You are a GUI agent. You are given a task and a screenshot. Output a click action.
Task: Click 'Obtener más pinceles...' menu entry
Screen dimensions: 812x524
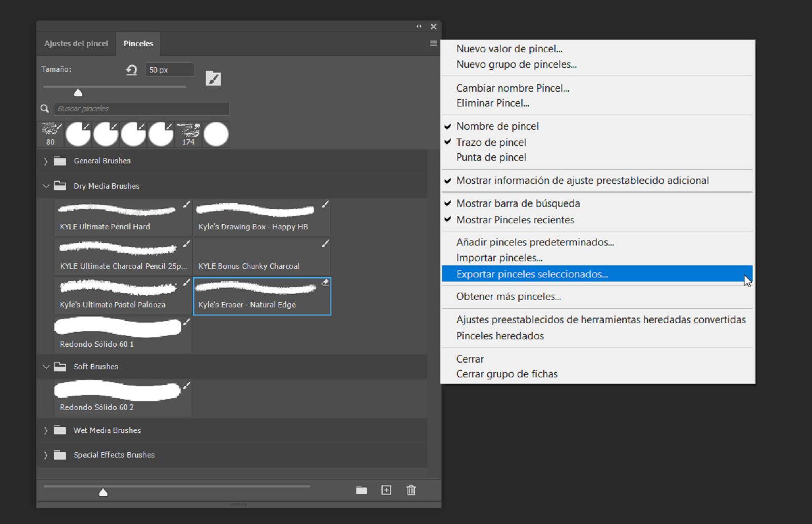pos(509,296)
